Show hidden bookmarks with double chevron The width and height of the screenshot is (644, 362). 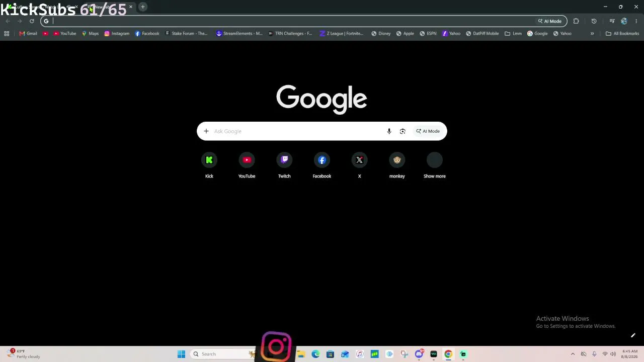(592, 33)
